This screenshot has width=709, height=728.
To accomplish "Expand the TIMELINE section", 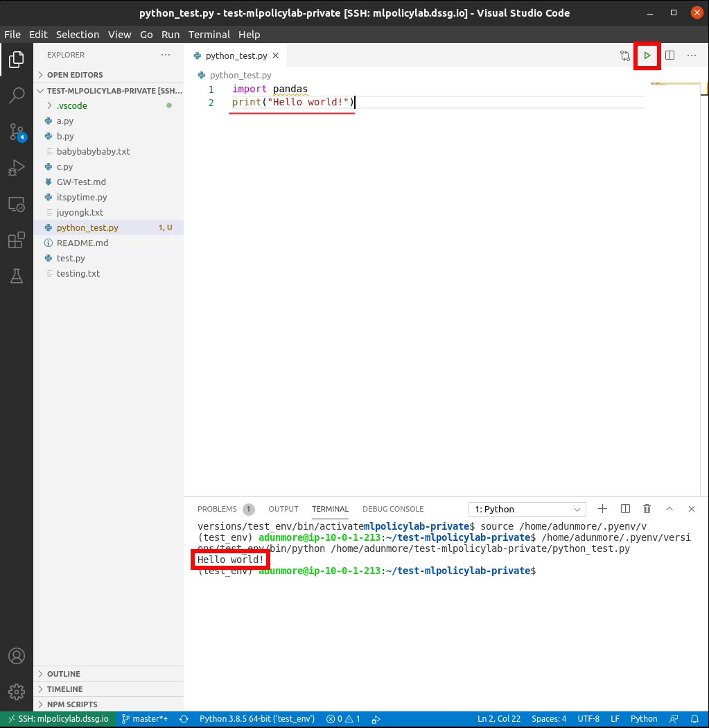I will [x=108, y=689].
